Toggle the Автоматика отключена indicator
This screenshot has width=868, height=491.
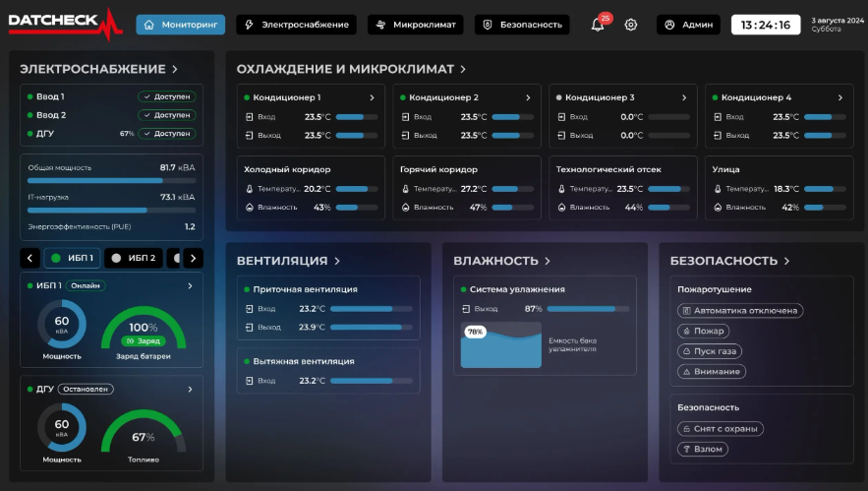coord(740,311)
